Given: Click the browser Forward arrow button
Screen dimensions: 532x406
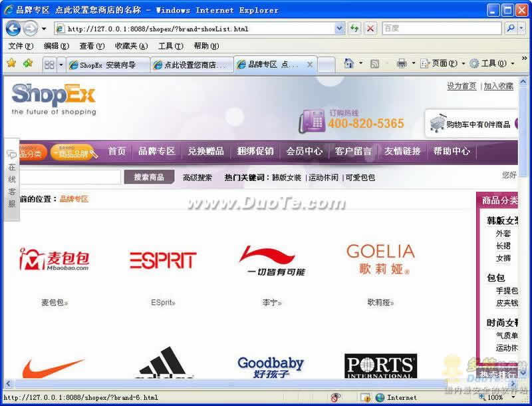Looking at the screenshot, I should pyautogui.click(x=31, y=29).
